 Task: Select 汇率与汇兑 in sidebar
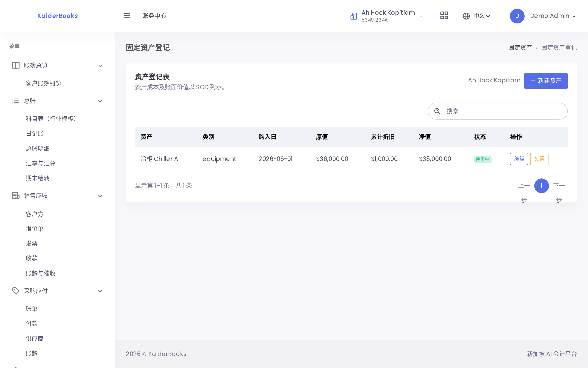[41, 163]
